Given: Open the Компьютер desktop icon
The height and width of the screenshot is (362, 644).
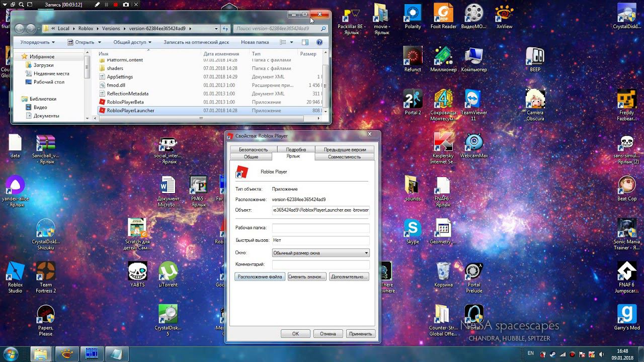Looking at the screenshot, I should click(x=474, y=59).
